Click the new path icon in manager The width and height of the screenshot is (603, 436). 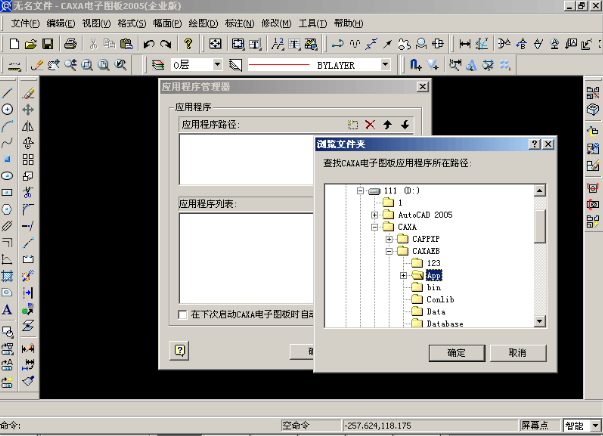352,124
